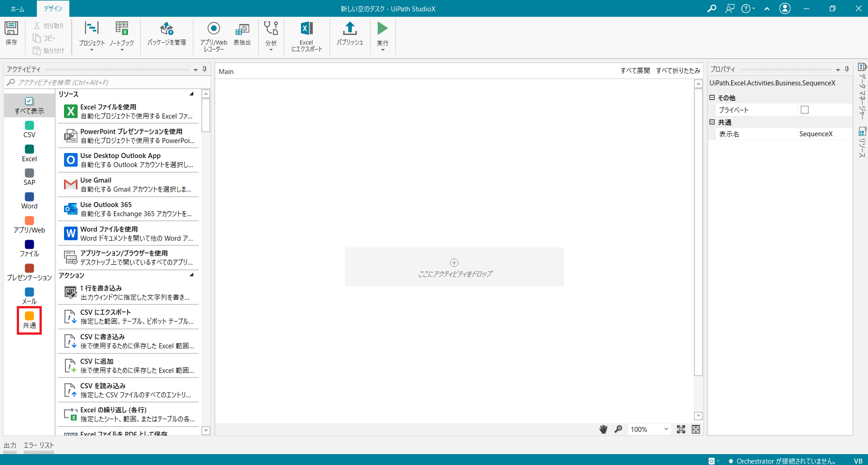Screen dimensions: 868x465
Task: Open the 出力 output tab
Action: coord(10,445)
